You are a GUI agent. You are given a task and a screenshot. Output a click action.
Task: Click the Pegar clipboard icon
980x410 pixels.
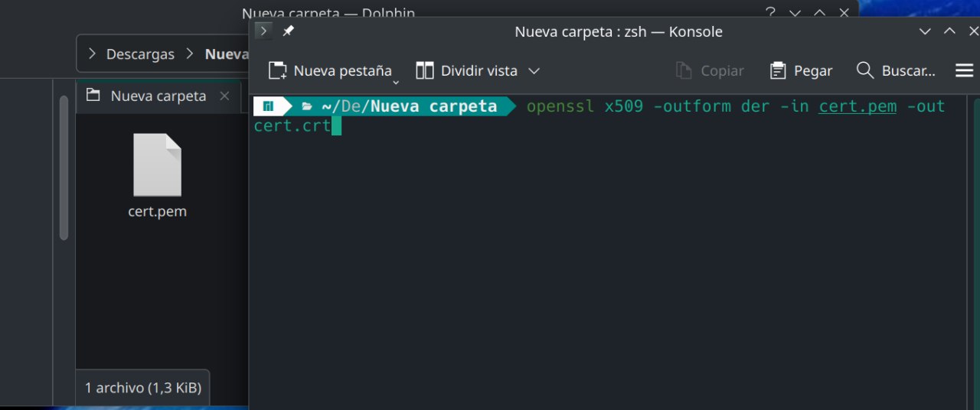point(778,71)
